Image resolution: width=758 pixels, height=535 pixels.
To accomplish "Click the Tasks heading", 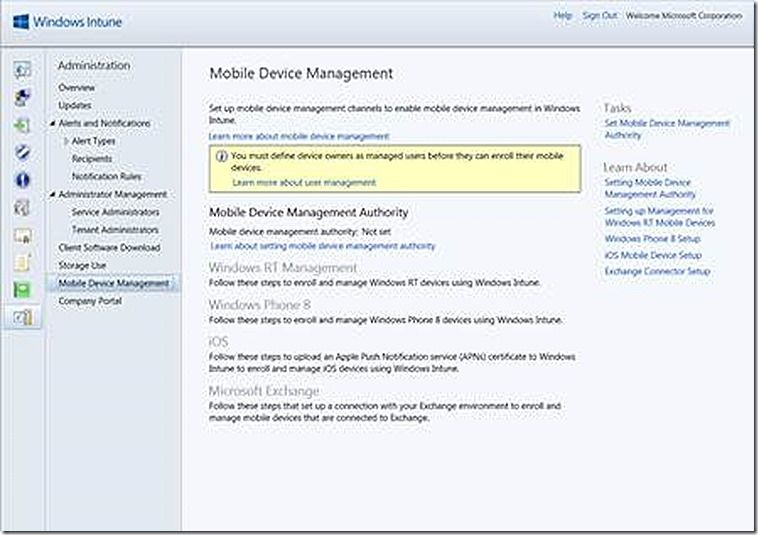I will 617,107.
